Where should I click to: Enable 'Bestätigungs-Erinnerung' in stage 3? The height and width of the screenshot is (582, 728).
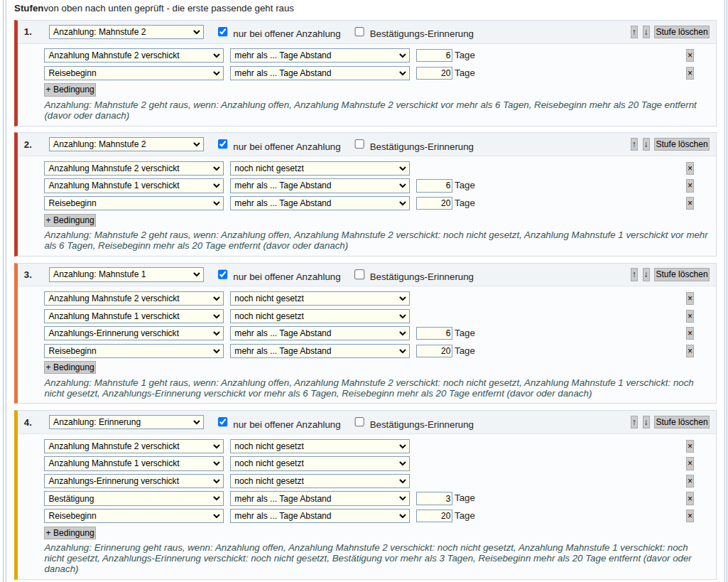359,274
